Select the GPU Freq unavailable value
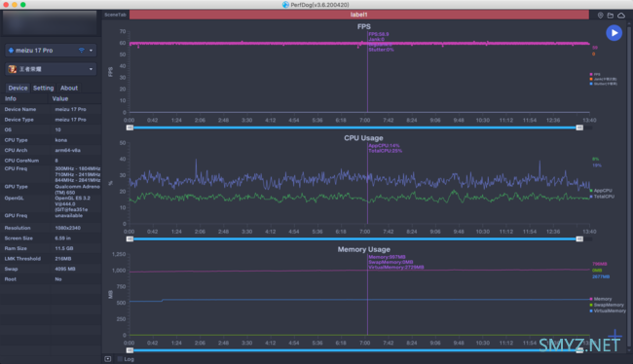633x364 pixels. pos(68,215)
